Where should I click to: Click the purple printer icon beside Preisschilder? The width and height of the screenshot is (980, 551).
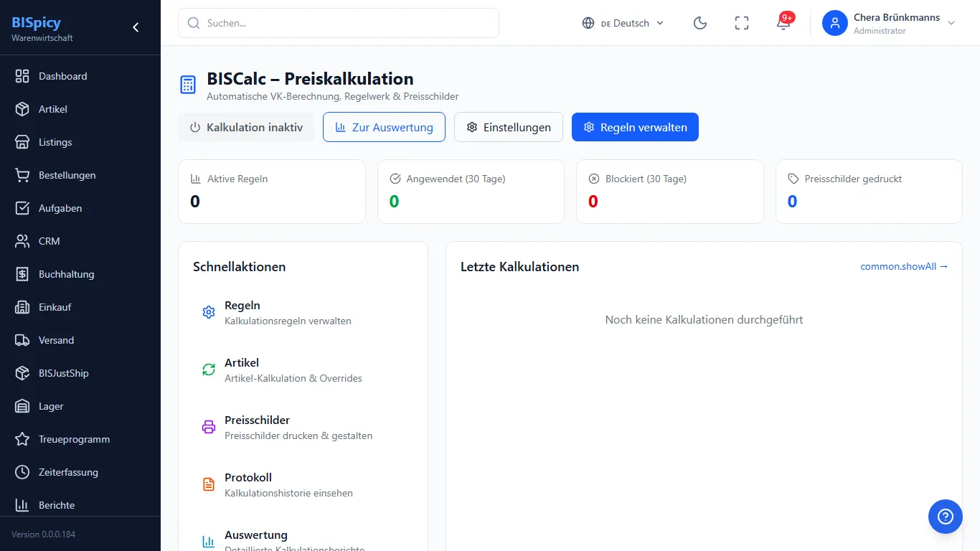[209, 427]
